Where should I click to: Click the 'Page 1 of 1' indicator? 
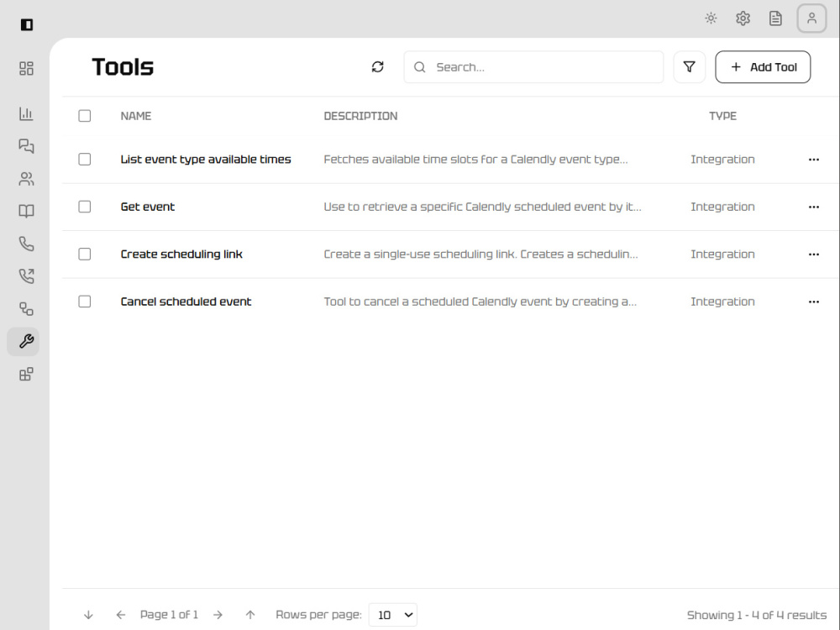point(170,615)
